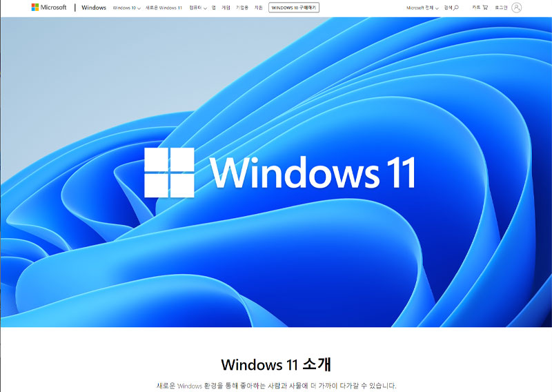The height and width of the screenshot is (392, 552).
Task: Expand the Microsoft 전체 dropdown
Action: (x=422, y=8)
